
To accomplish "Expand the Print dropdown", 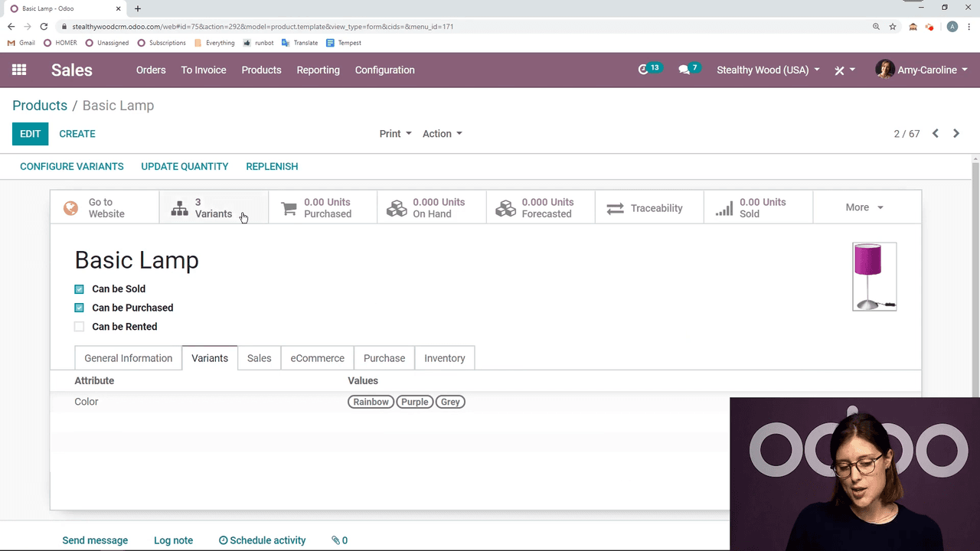I will click(x=395, y=133).
